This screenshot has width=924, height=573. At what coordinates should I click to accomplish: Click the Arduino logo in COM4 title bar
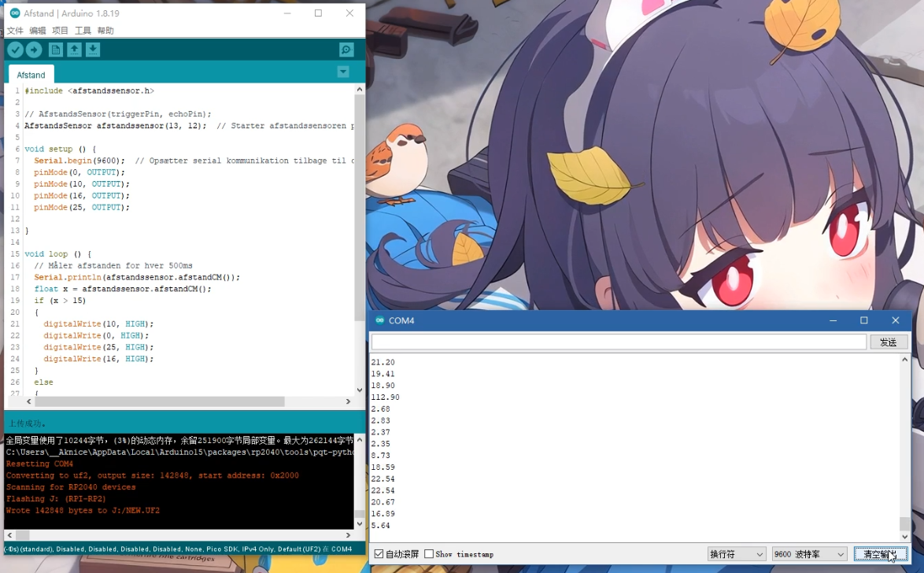379,320
